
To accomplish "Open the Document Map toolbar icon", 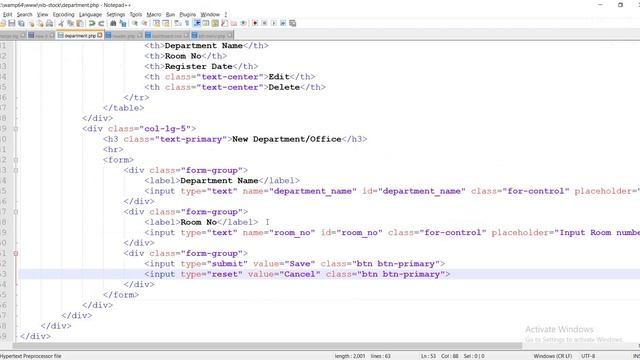I will (x=215, y=23).
